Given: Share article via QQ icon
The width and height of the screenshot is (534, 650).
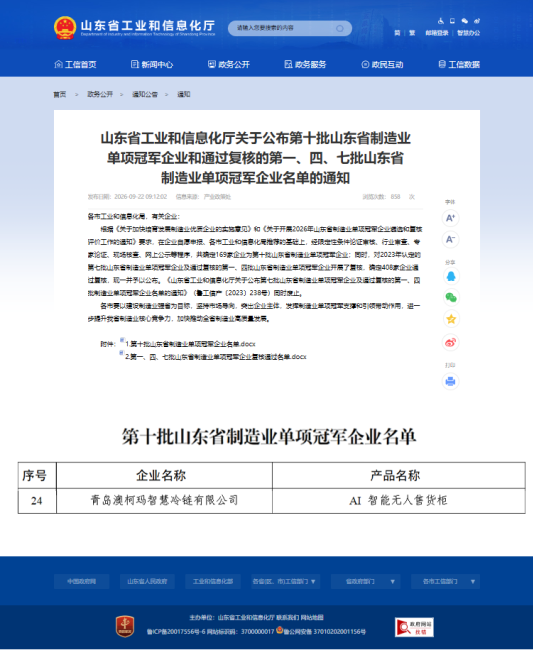Looking at the screenshot, I should pos(451,276).
